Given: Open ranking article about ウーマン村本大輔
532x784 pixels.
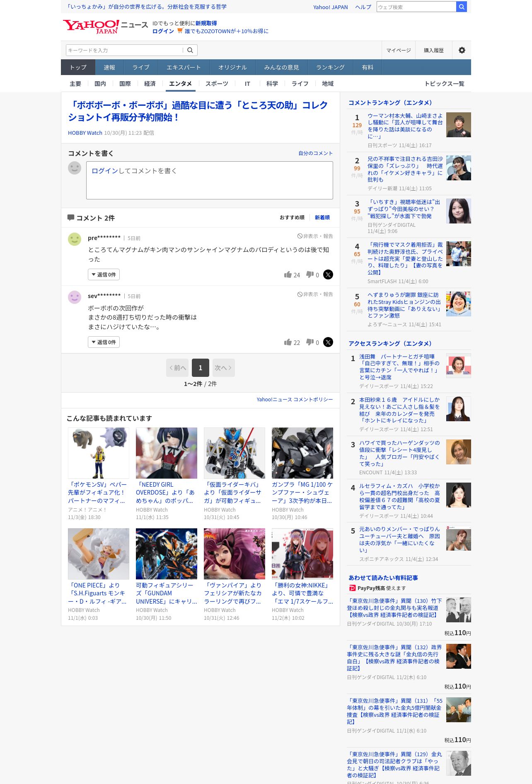Looking at the screenshot, I should [x=405, y=126].
